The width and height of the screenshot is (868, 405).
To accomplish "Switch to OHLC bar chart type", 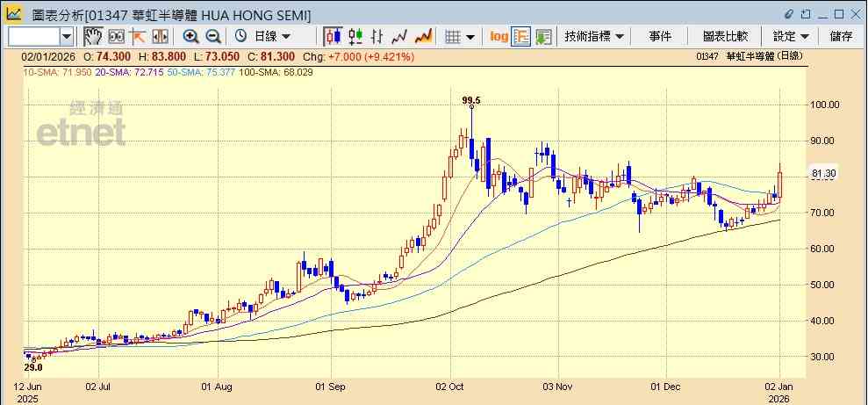I will [377, 37].
